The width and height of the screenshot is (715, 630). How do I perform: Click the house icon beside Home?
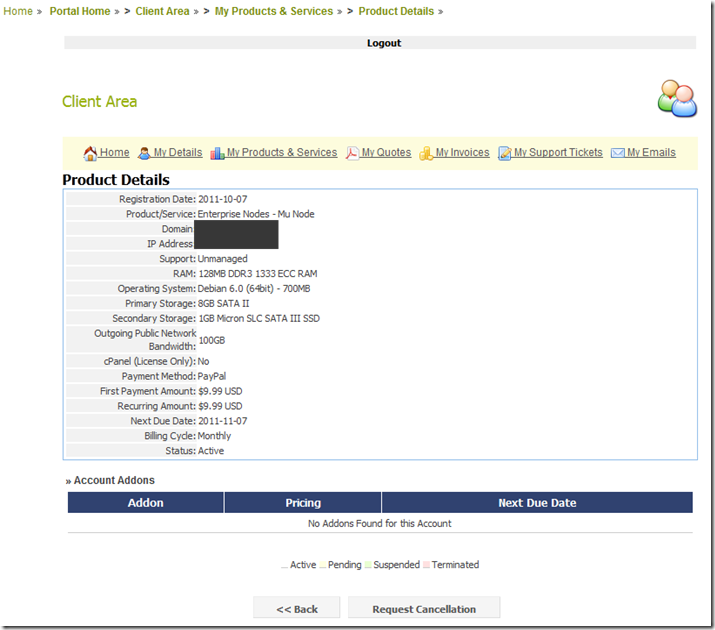90,153
